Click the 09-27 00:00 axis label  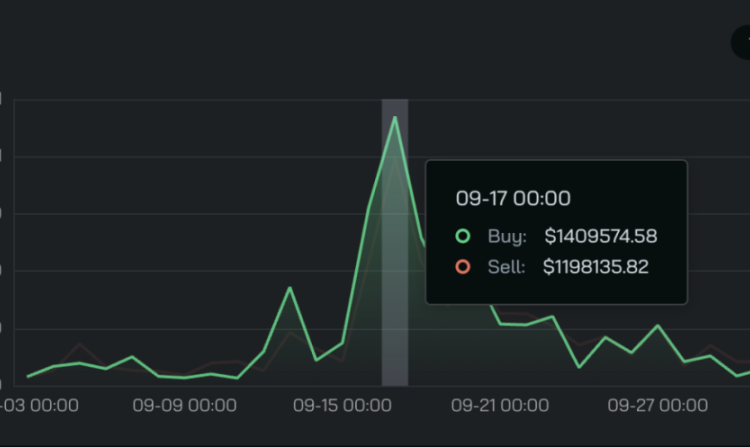657,406
